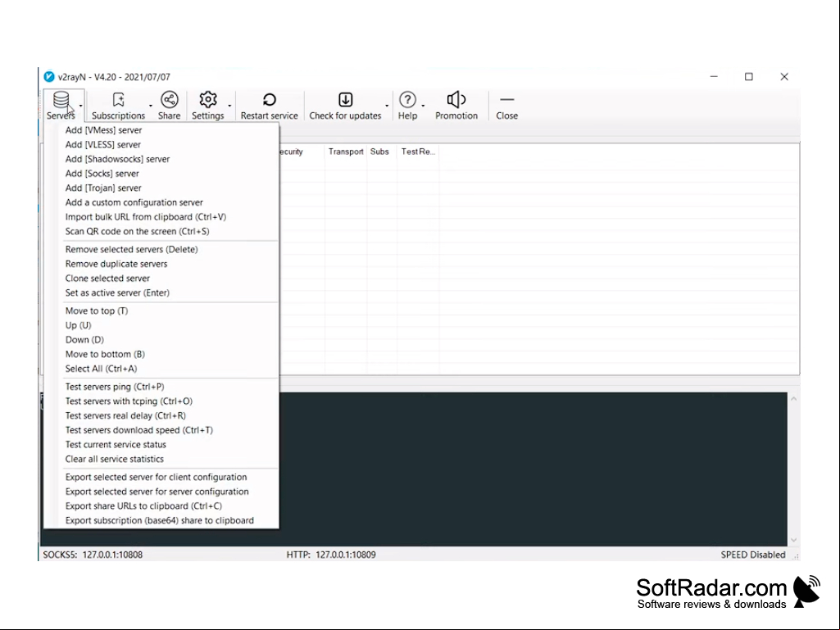Choose Clone selected server
The width and height of the screenshot is (840, 630).
(x=161, y=279)
